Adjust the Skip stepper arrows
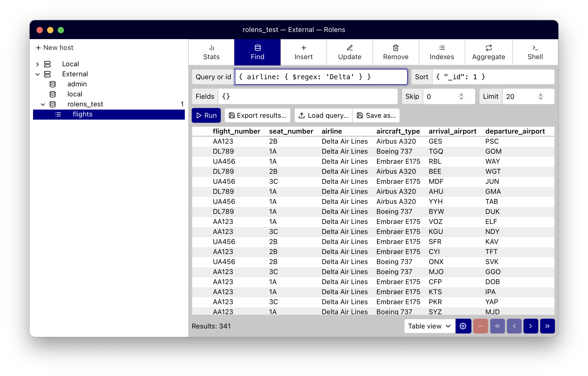The image size is (588, 376). click(x=461, y=96)
